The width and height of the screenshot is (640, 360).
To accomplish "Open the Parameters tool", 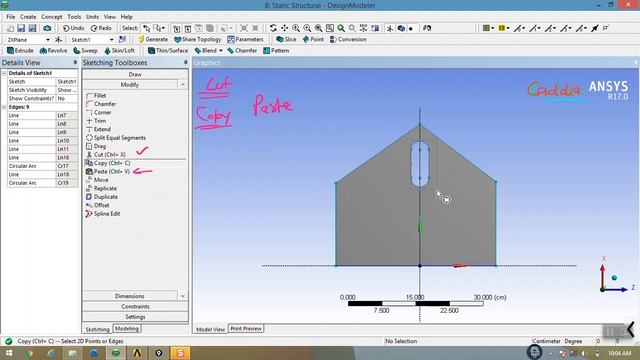I will (245, 40).
